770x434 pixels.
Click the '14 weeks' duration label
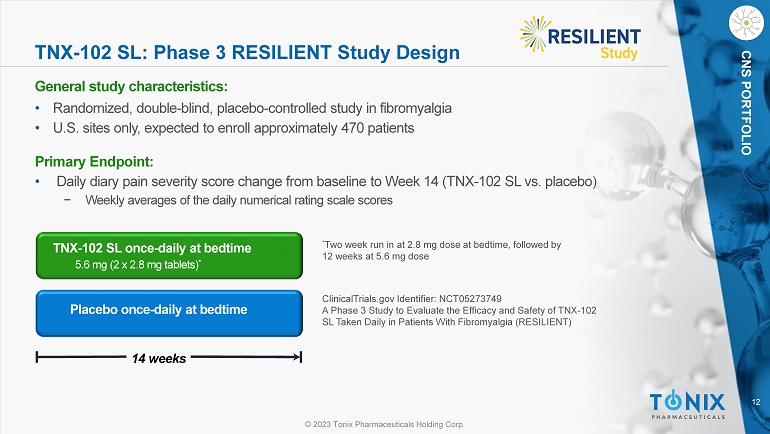159,358
